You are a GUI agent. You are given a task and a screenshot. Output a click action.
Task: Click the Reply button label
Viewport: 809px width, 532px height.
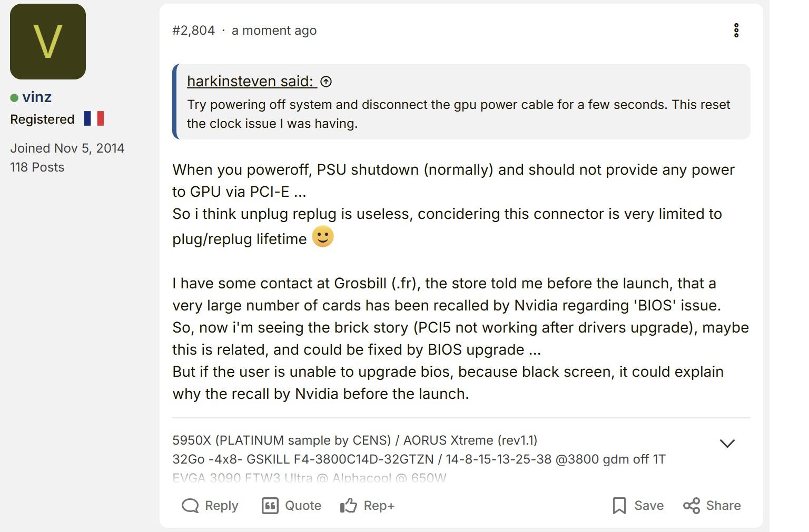click(x=221, y=506)
